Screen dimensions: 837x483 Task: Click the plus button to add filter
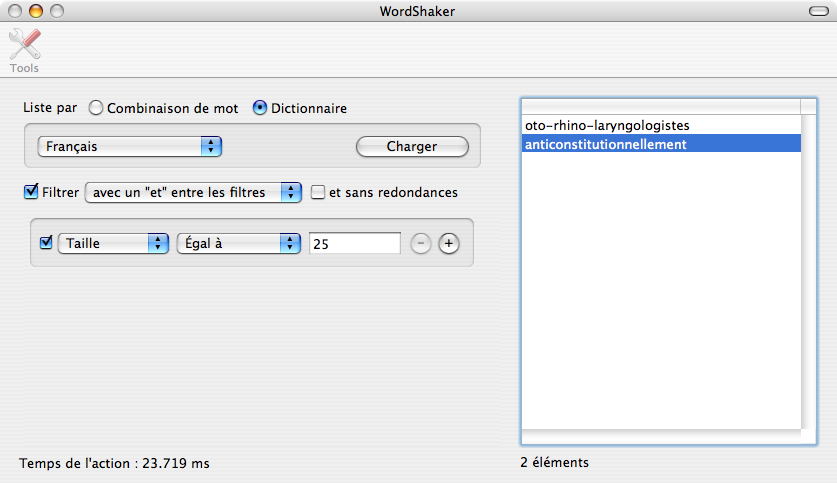(x=449, y=243)
